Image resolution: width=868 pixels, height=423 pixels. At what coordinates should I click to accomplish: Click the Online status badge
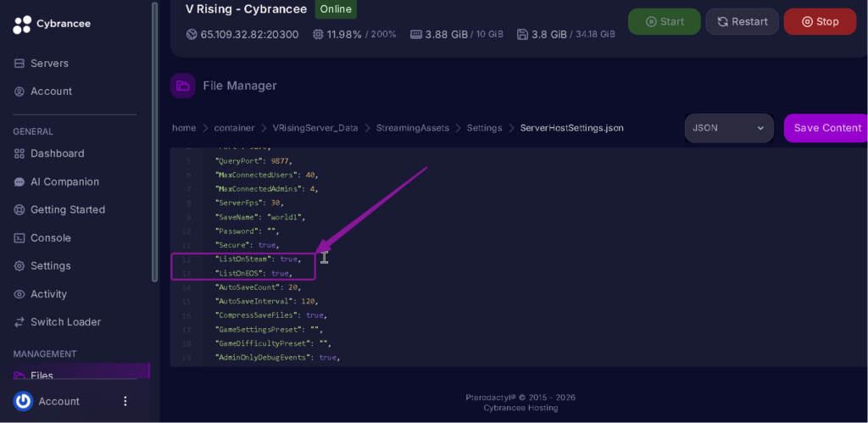click(x=336, y=8)
